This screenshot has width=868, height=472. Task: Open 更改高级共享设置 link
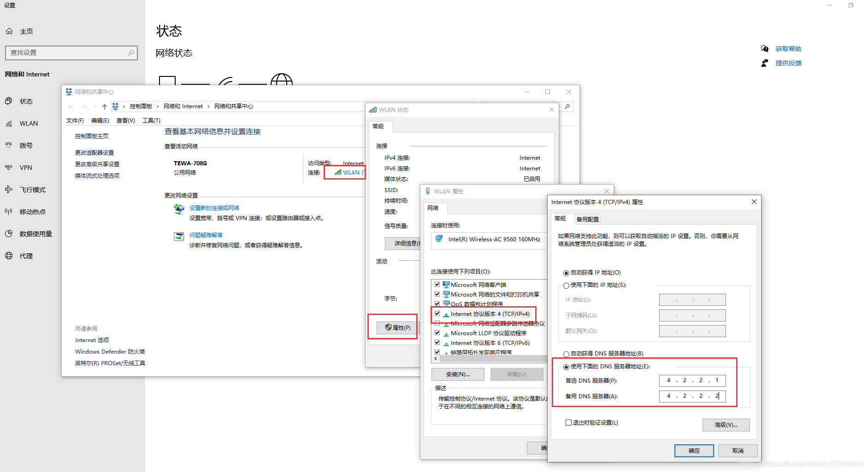[97, 164]
